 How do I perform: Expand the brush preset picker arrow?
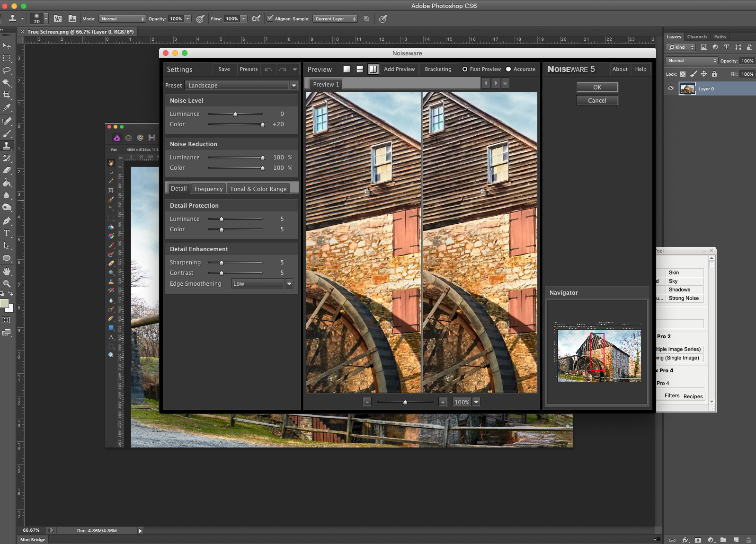(x=46, y=19)
